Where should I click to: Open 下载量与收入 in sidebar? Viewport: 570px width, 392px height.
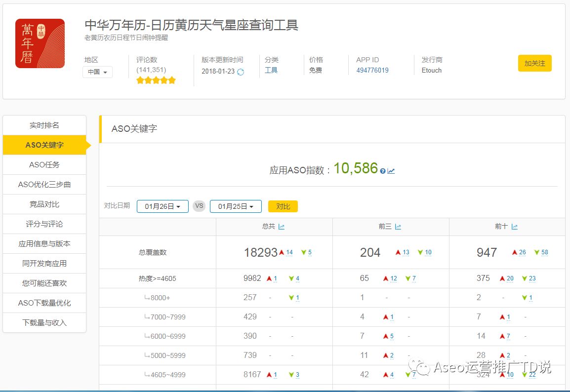44,323
